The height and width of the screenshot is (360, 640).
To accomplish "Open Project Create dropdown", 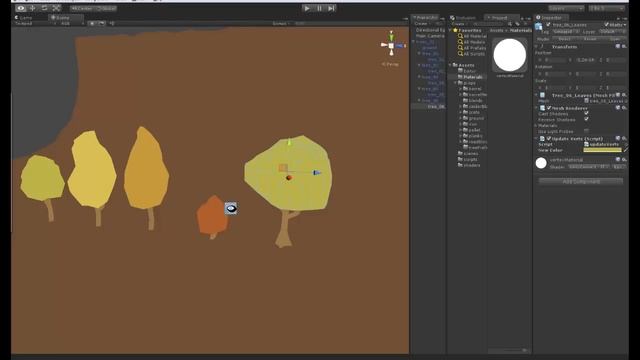I will (459, 24).
